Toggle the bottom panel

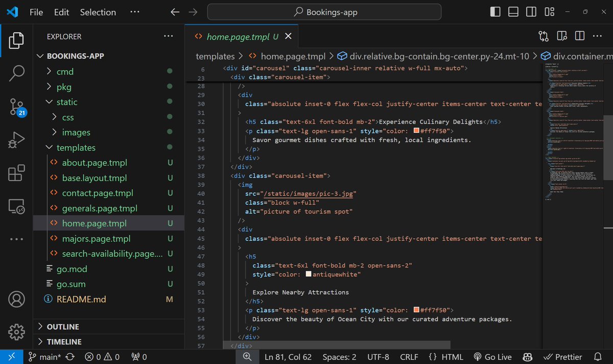click(513, 12)
